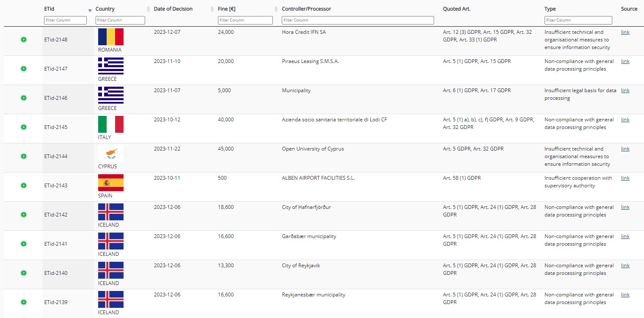Click the Italy flag image
Viewport: 644px width, 318px height.
pos(111,124)
